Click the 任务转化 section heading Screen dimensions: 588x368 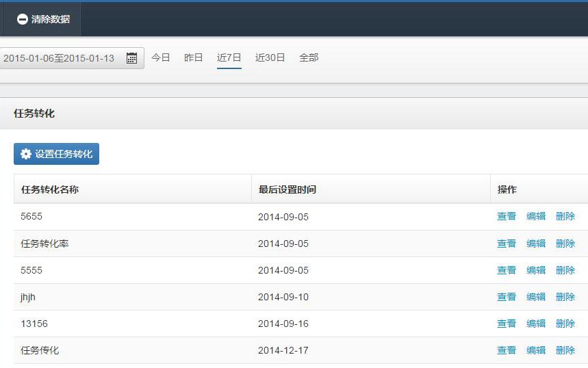coord(34,114)
